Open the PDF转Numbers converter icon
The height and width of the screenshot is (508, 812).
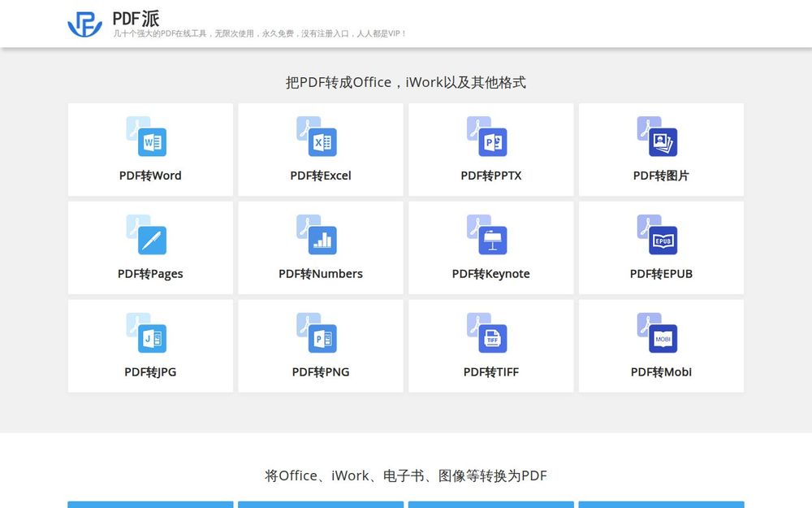click(x=317, y=235)
